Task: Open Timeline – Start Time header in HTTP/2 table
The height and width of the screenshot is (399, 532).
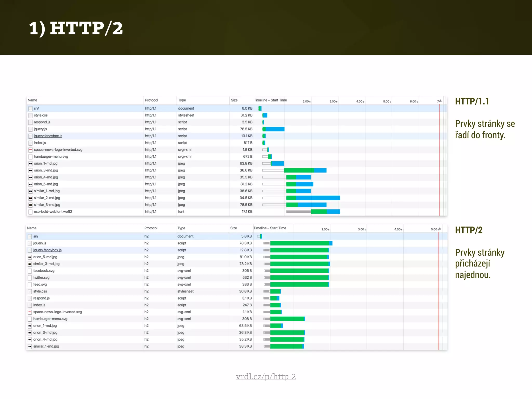Action: pos(270,228)
